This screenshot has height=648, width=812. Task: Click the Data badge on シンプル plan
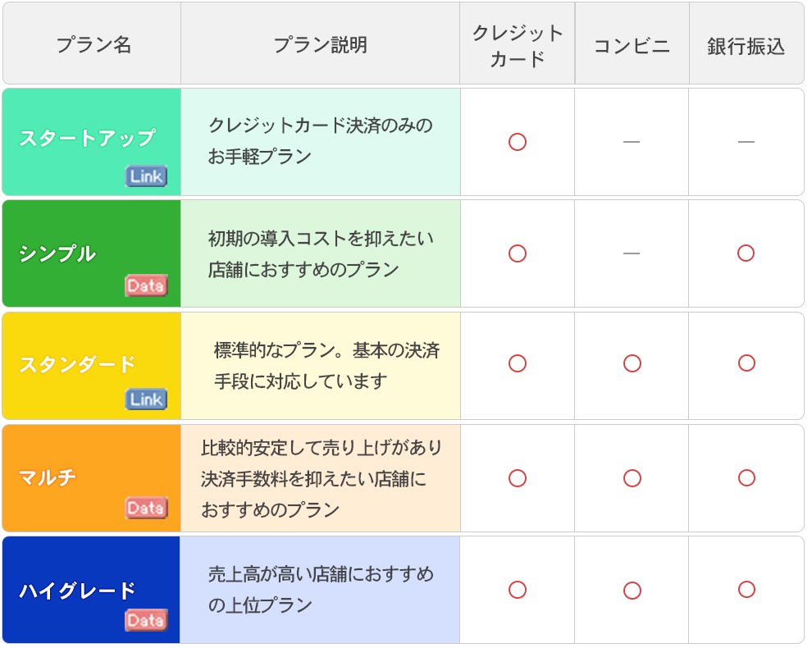146,285
